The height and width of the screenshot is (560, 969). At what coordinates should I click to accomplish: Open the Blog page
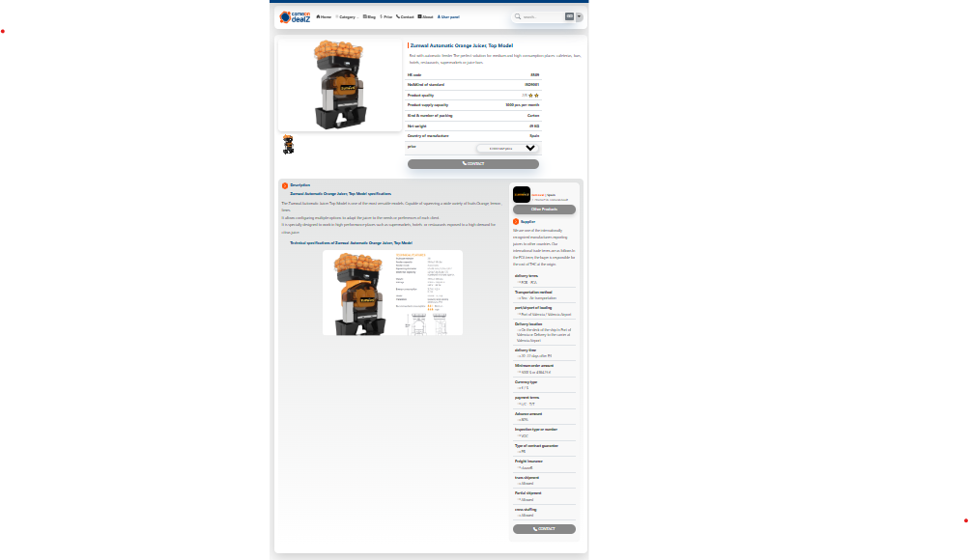(369, 16)
